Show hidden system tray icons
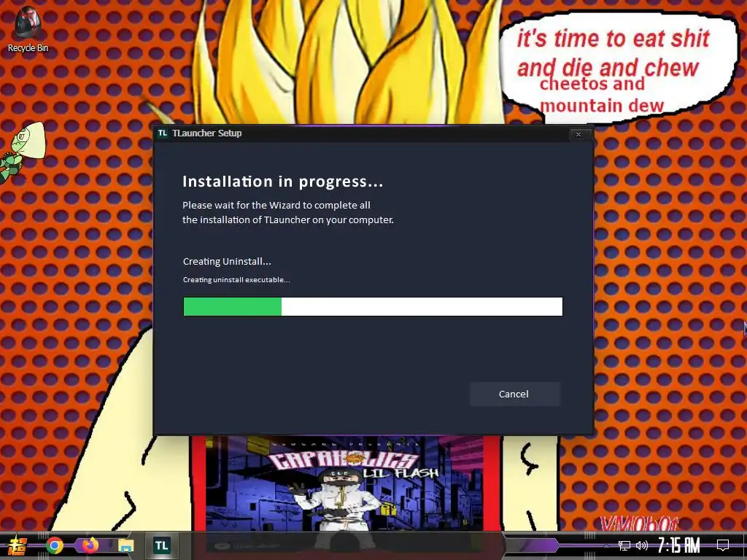 coord(606,545)
